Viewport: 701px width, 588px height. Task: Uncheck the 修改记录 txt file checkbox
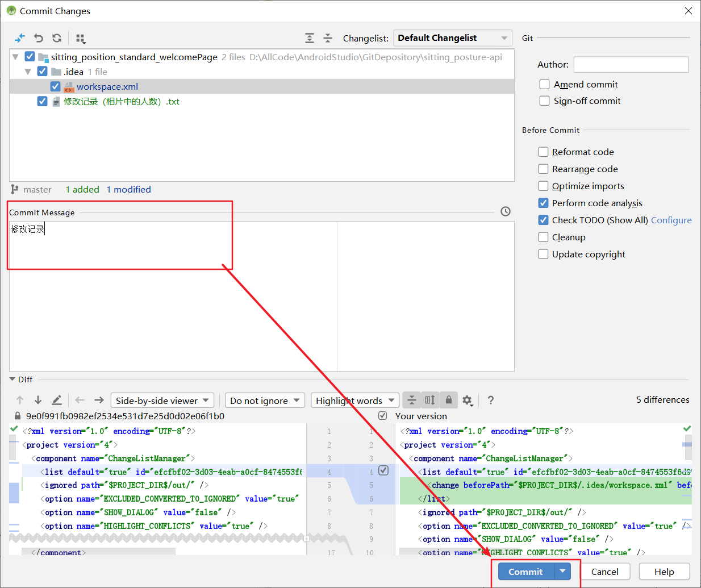pos(42,101)
